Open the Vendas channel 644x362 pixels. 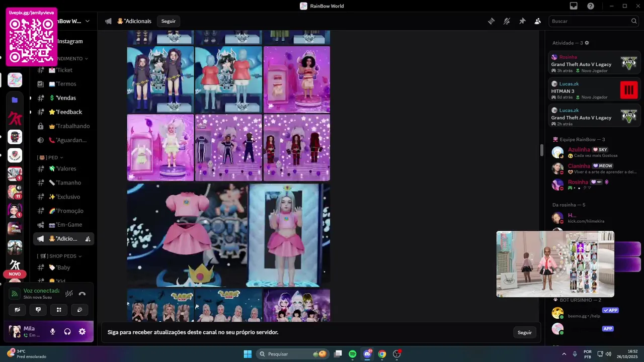point(63,98)
